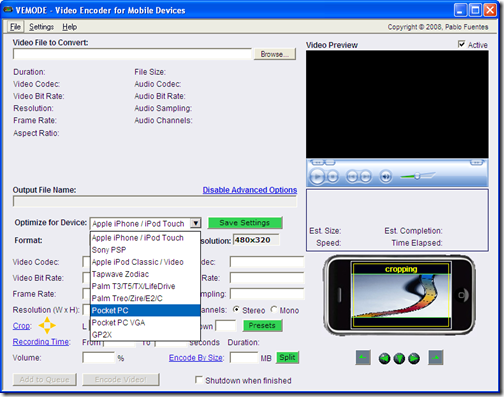Click the Audio Bit Rate input field
This screenshot has height=397, width=504.
tap(267, 278)
